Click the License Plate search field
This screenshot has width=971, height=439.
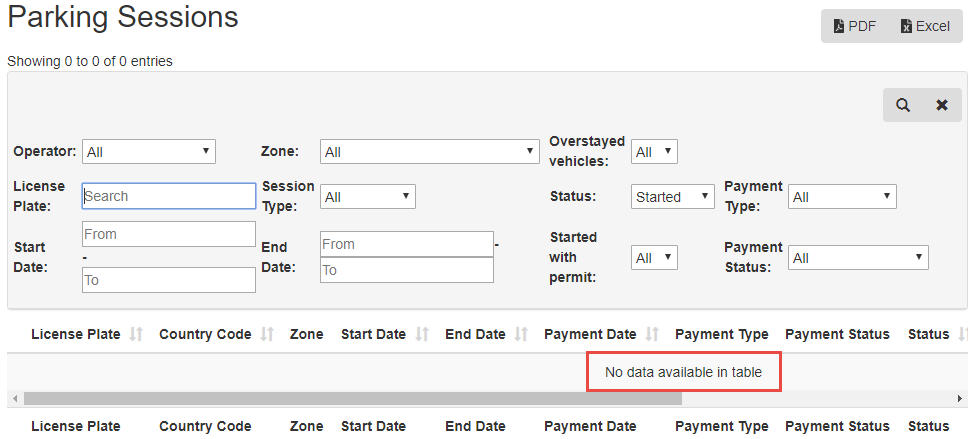168,196
